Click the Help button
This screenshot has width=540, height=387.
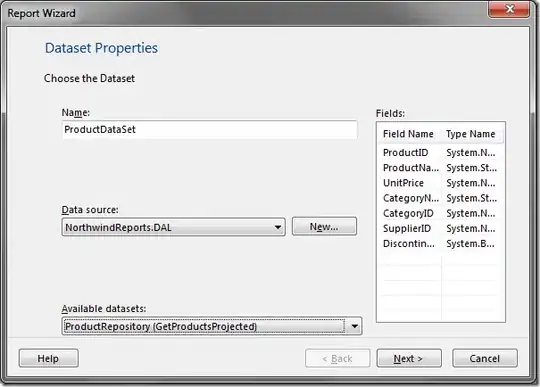click(49, 358)
